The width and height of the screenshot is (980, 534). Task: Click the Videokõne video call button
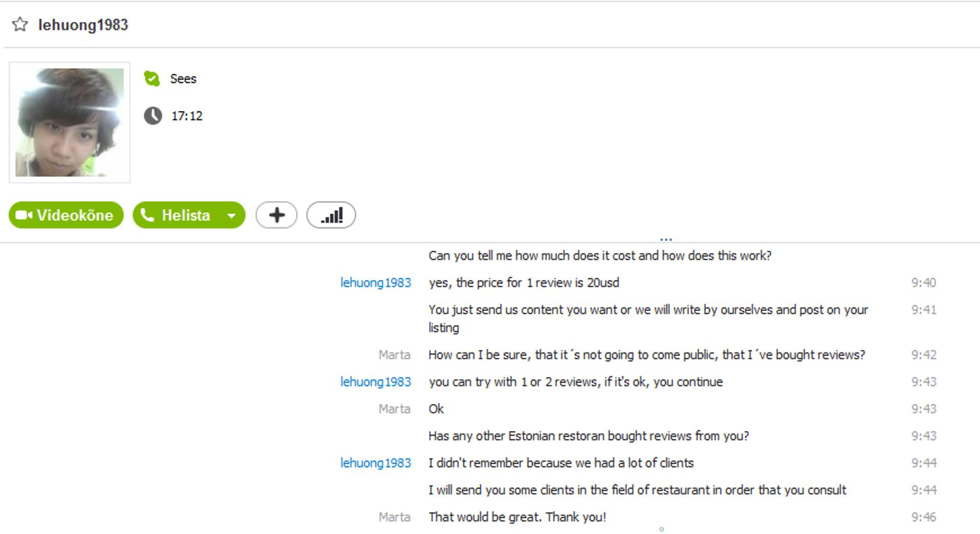(66, 215)
